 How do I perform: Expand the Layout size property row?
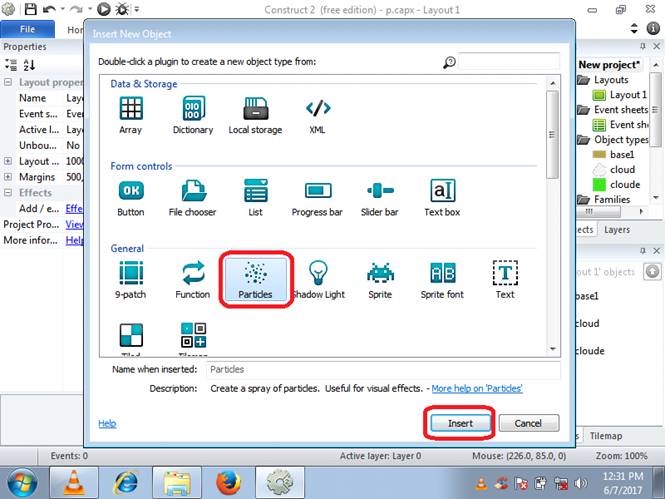[x=8, y=161]
